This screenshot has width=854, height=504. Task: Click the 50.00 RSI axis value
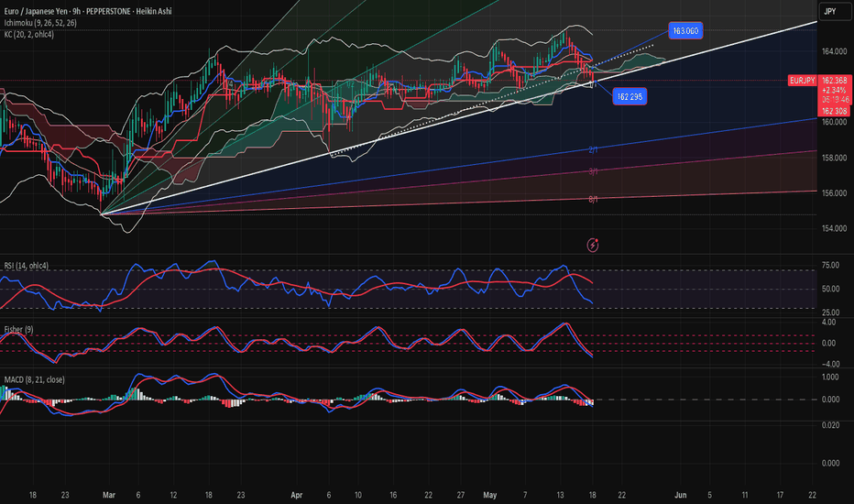click(830, 289)
